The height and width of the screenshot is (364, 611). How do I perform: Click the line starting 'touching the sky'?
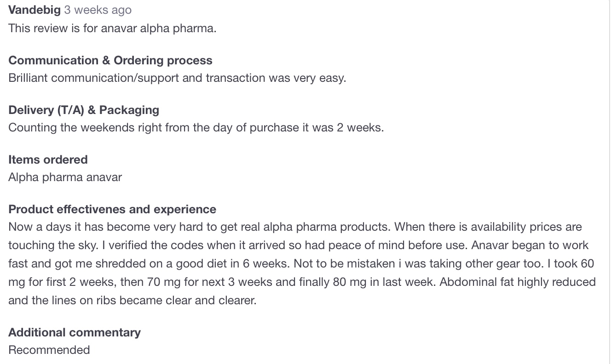(299, 245)
